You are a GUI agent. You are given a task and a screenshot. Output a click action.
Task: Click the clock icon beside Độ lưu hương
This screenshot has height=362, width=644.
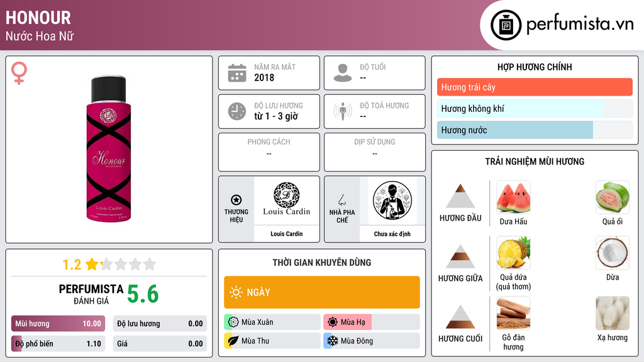pos(237,111)
